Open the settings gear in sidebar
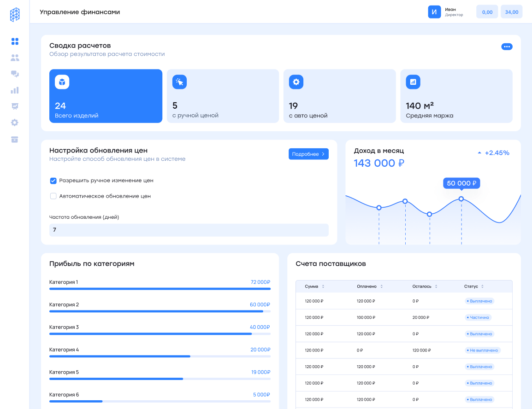Image resolution: width=532 pixels, height=409 pixels. coord(15,123)
